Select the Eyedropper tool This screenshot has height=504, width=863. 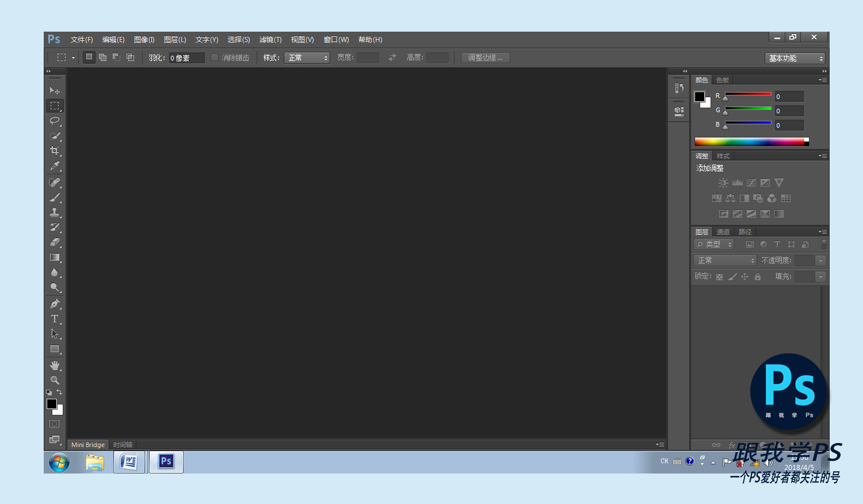pyautogui.click(x=55, y=166)
